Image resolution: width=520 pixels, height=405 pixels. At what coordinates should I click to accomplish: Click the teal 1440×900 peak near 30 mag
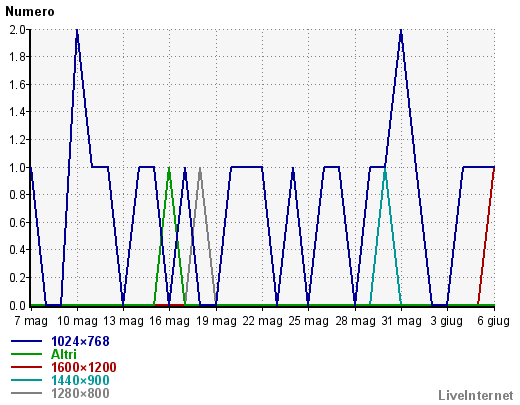pyautogui.click(x=385, y=169)
